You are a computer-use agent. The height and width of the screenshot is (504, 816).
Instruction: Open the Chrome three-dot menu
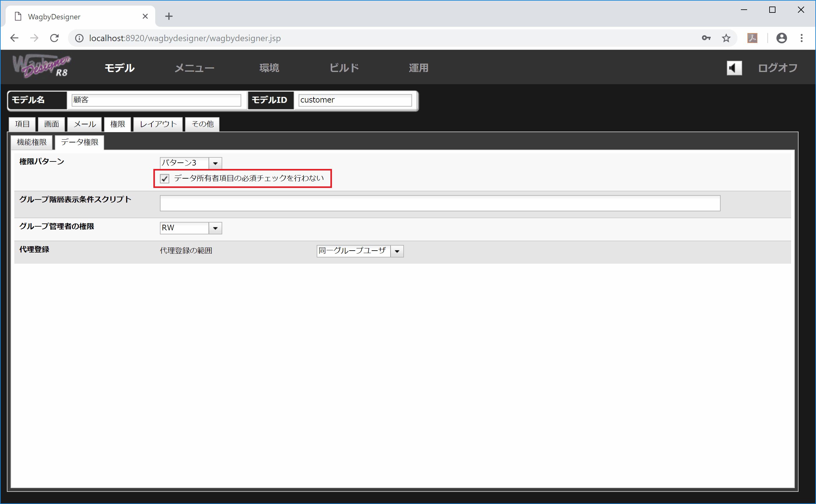pos(801,38)
